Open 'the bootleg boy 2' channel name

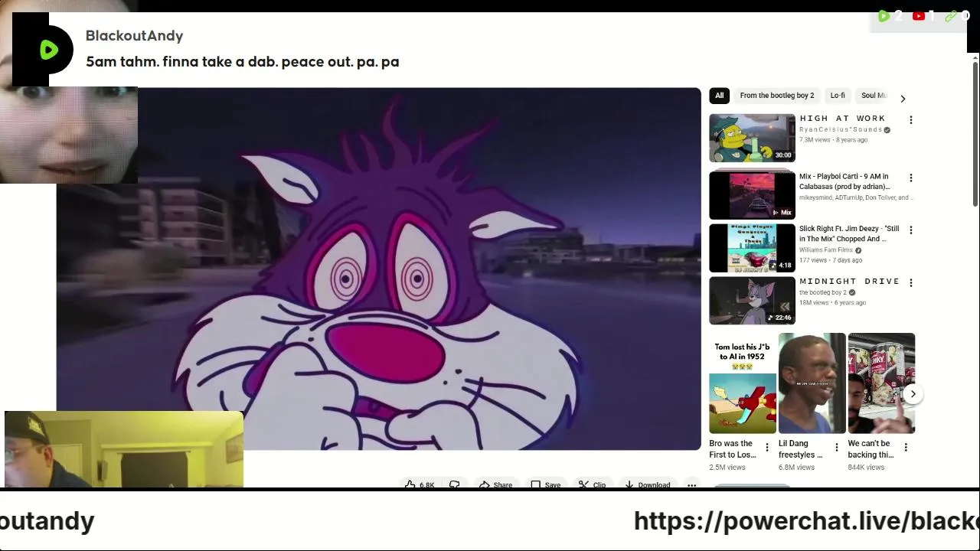823,292
